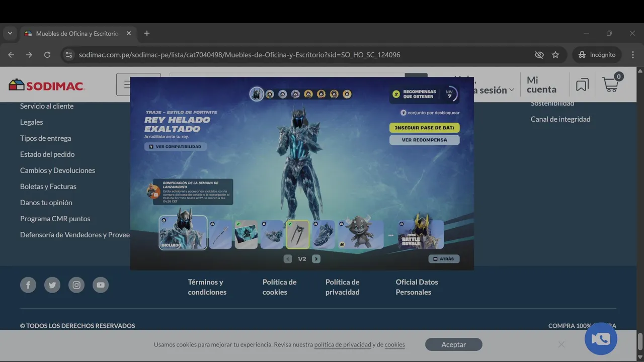Close the Muebles de Oficina tab
The width and height of the screenshot is (644, 362).
tap(128, 33)
